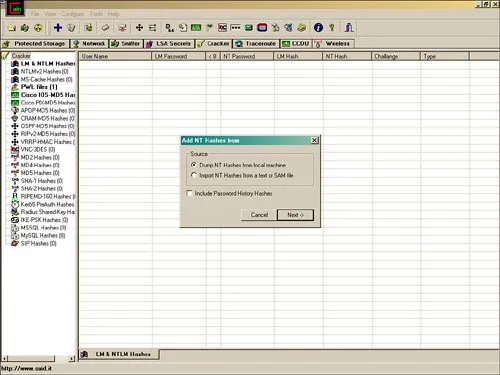Click the Start/Stop Sniffer toolbar icon
The width and height of the screenshot is (500, 375).
tap(25, 28)
